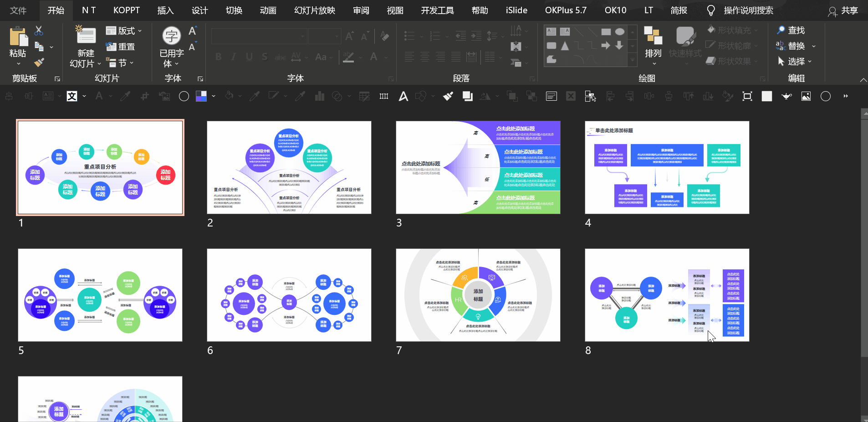The height and width of the screenshot is (422, 868).
Task: Click the 文 character icon in the quick toolbar
Action: [x=72, y=96]
